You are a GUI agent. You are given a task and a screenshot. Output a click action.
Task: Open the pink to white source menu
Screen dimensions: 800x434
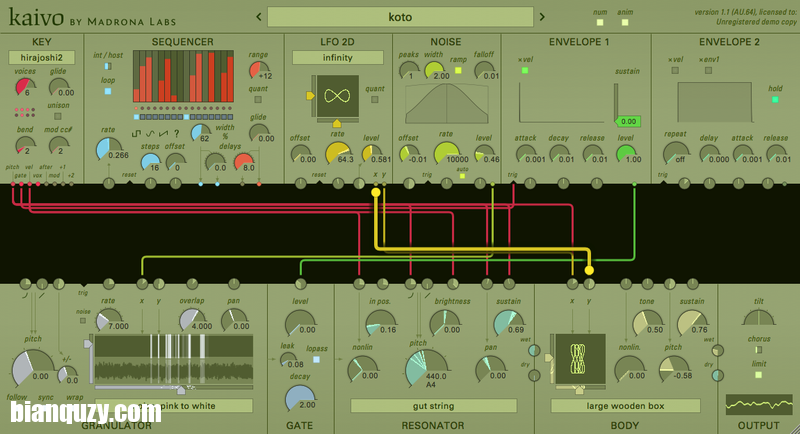click(173, 406)
